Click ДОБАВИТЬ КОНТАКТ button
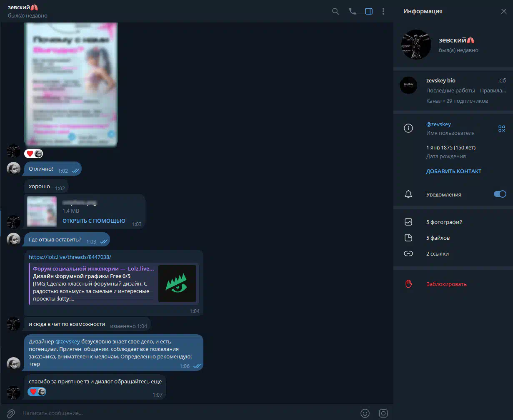The width and height of the screenshot is (513, 420). 454,171
